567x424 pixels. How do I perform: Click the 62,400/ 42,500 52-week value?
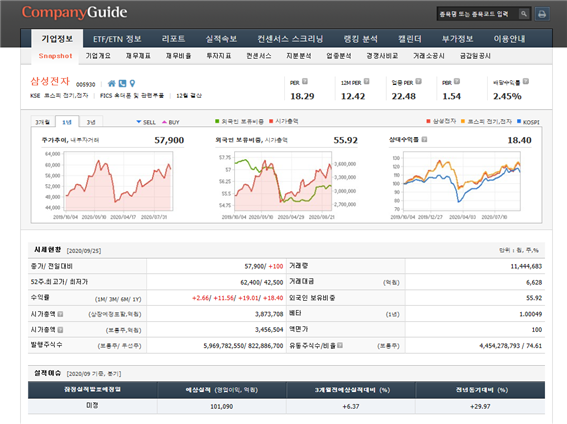coord(261,282)
